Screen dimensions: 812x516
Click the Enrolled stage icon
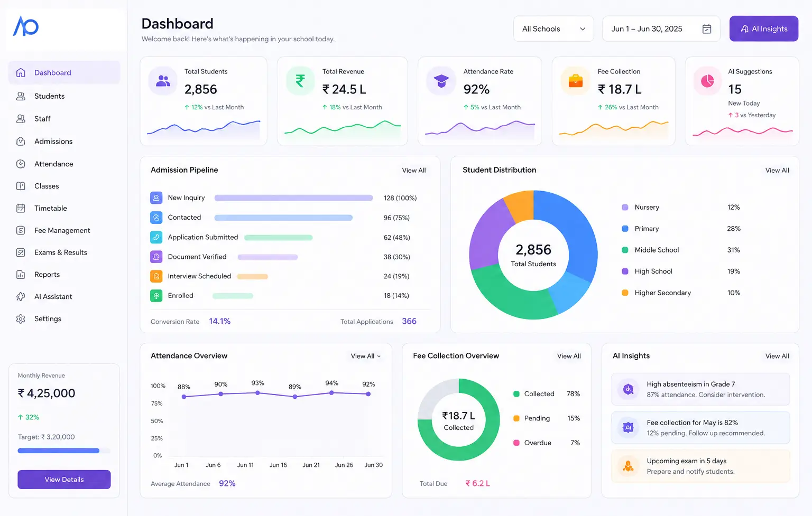(156, 296)
